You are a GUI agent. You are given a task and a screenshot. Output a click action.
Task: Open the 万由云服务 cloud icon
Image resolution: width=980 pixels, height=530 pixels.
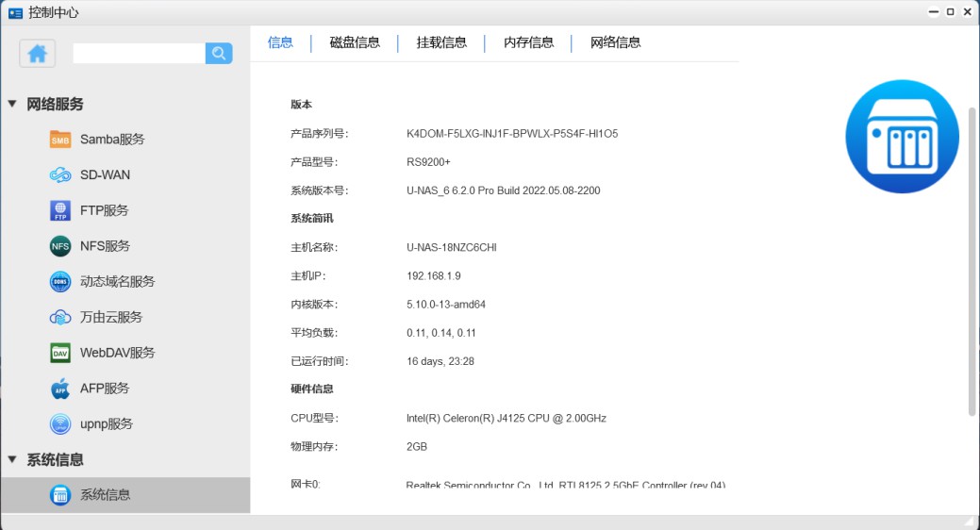pyautogui.click(x=60, y=318)
